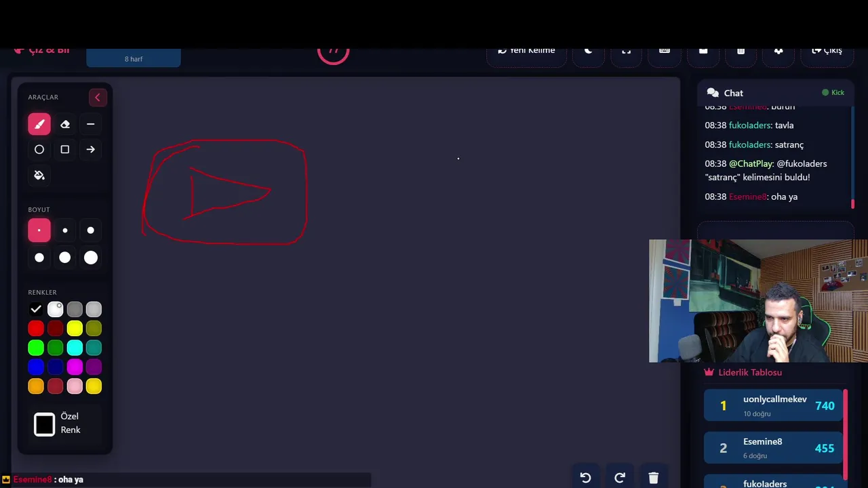Click the Chat panel header icon
Viewport: 868px width, 488px height.
(x=712, y=93)
